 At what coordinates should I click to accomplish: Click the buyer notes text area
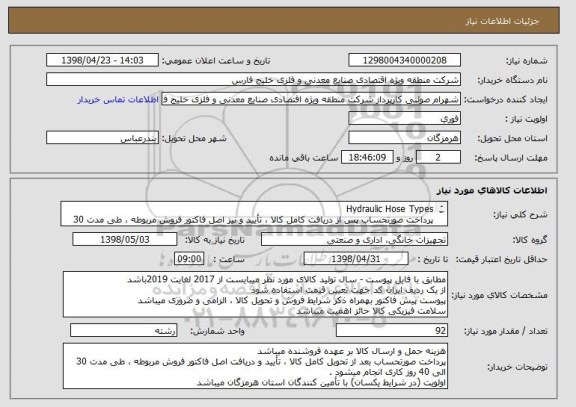(x=255, y=366)
